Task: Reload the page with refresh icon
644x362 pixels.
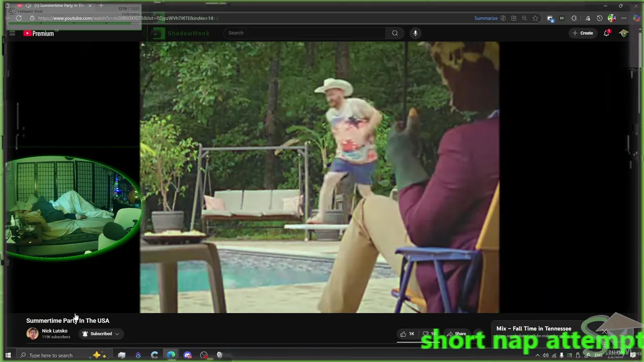Action: click(19, 18)
